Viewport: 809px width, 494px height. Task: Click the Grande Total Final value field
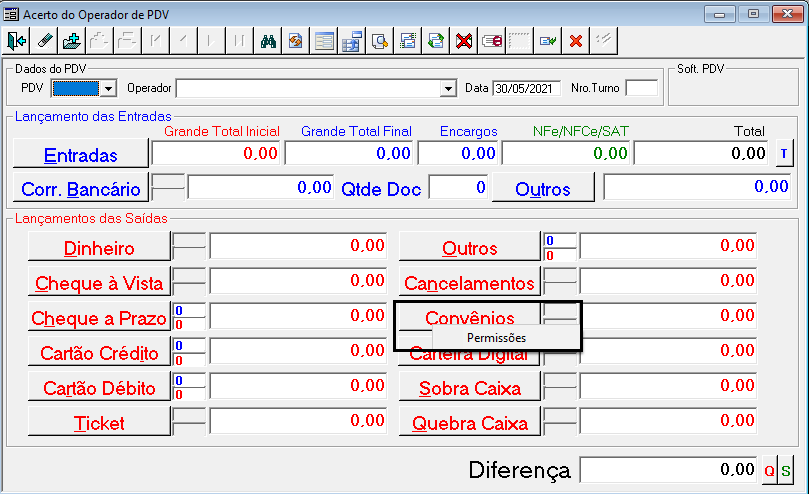coord(349,153)
